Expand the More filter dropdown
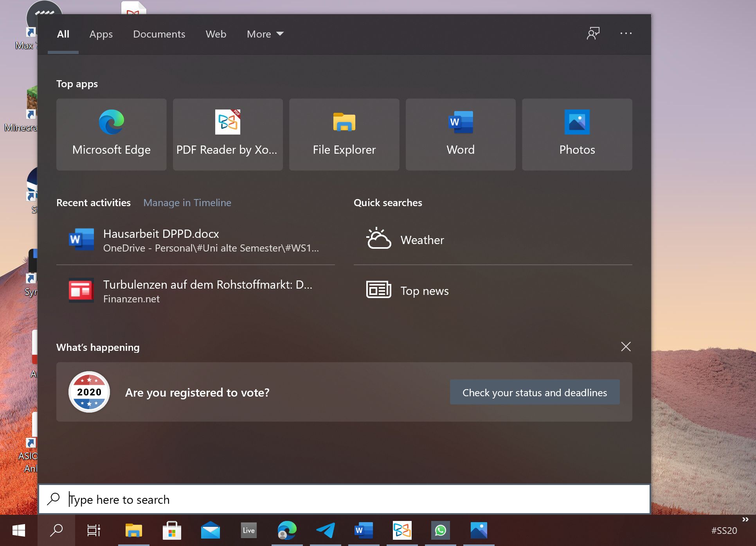Viewport: 756px width, 546px height. pos(265,34)
